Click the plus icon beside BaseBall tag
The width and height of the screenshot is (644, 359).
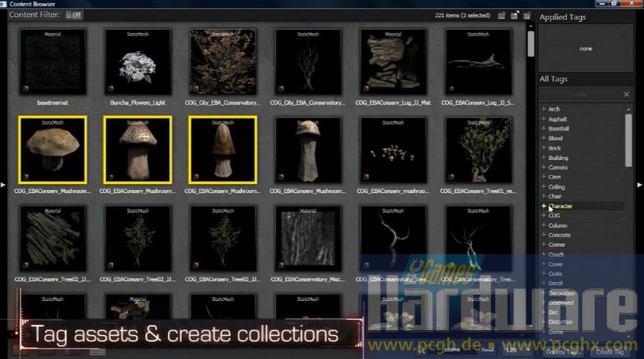point(543,129)
